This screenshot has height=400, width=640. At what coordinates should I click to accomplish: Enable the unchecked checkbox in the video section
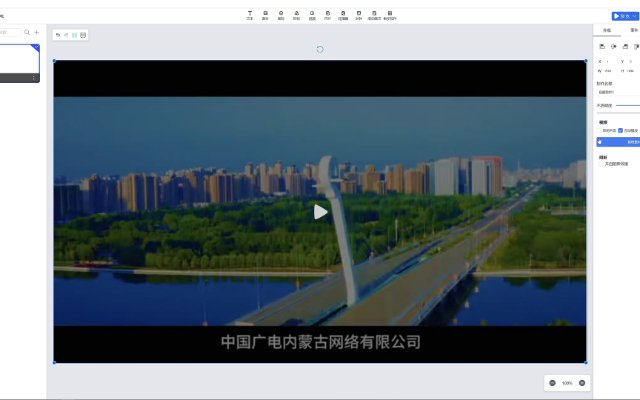click(599, 131)
